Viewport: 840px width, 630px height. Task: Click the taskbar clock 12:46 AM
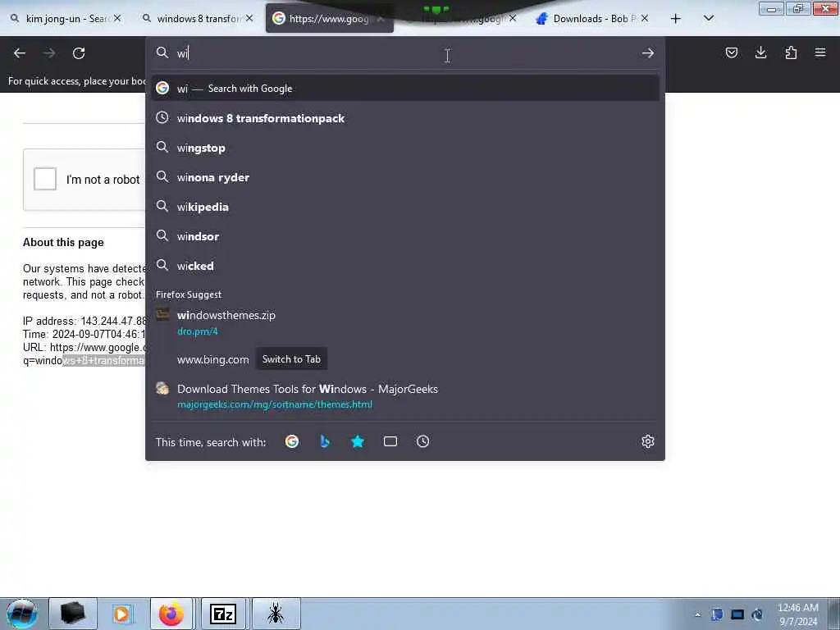(798, 614)
